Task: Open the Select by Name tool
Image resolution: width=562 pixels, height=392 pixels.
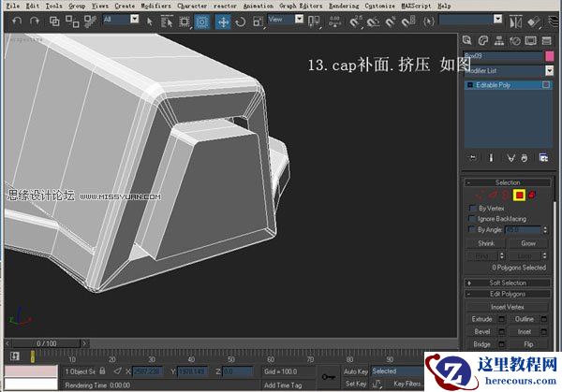Action: [167, 22]
